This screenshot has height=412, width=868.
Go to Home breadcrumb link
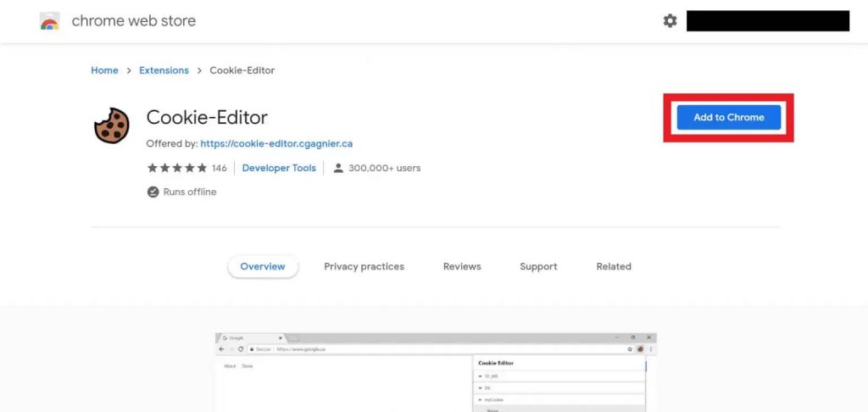pyautogui.click(x=104, y=70)
